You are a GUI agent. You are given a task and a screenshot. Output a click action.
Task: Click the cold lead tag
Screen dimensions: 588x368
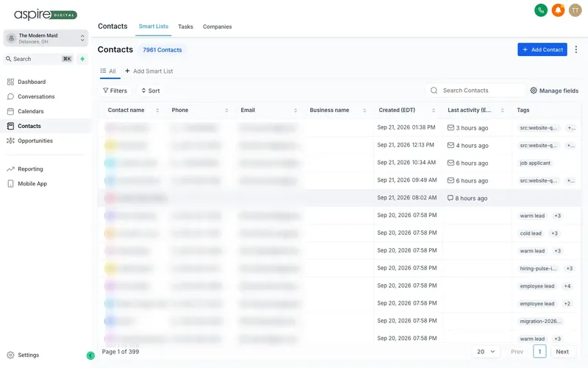[x=531, y=233]
